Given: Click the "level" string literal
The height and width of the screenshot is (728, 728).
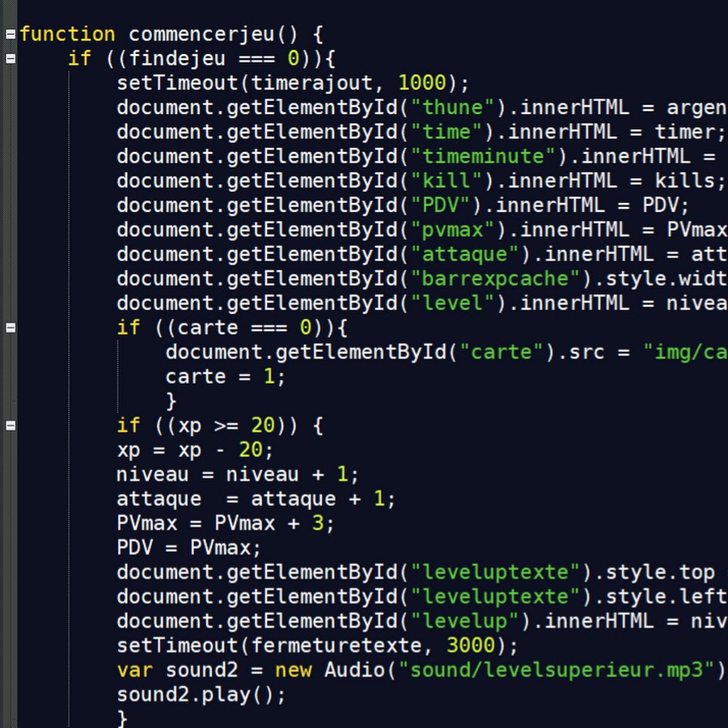Looking at the screenshot, I should pos(452,303).
